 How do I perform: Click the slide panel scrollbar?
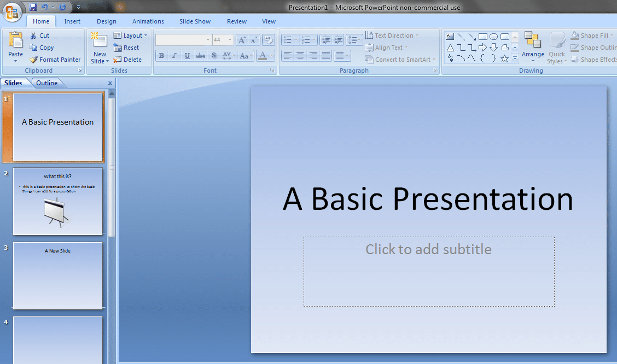(112, 167)
